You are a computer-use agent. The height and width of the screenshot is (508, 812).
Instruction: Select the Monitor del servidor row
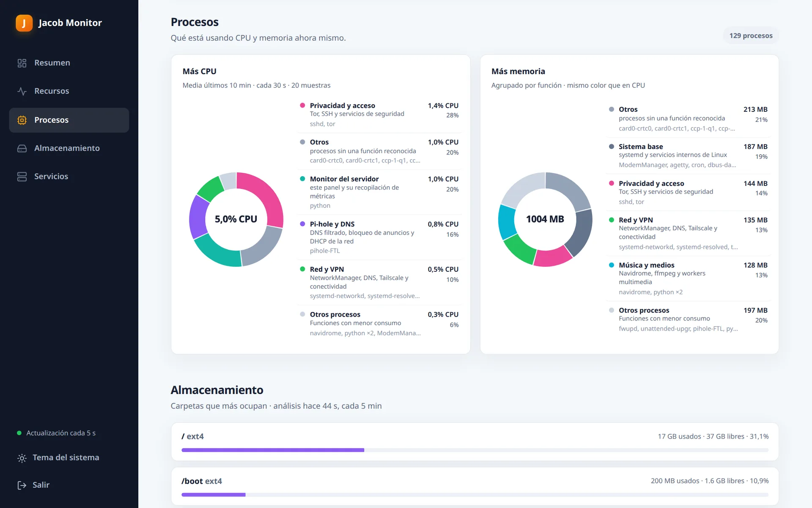(x=379, y=192)
